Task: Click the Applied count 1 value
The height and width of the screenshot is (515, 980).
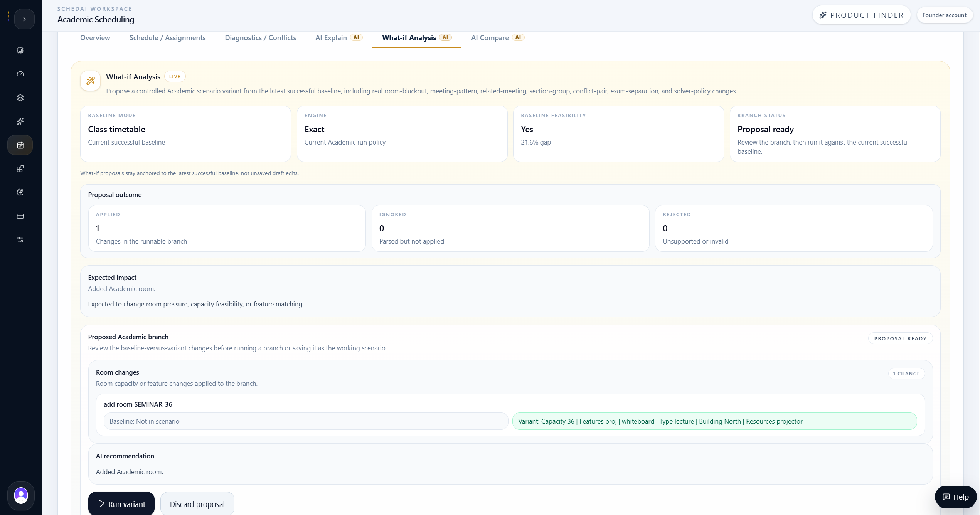Action: pos(98,228)
